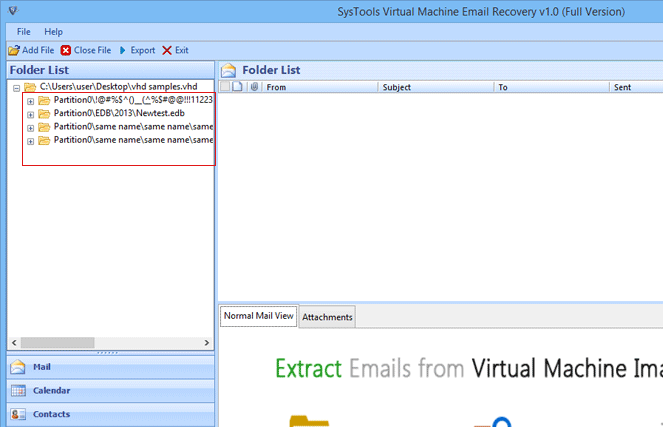Collapse the C:\Users\user\Desktop\vhd samples.vhd node

(x=16, y=88)
